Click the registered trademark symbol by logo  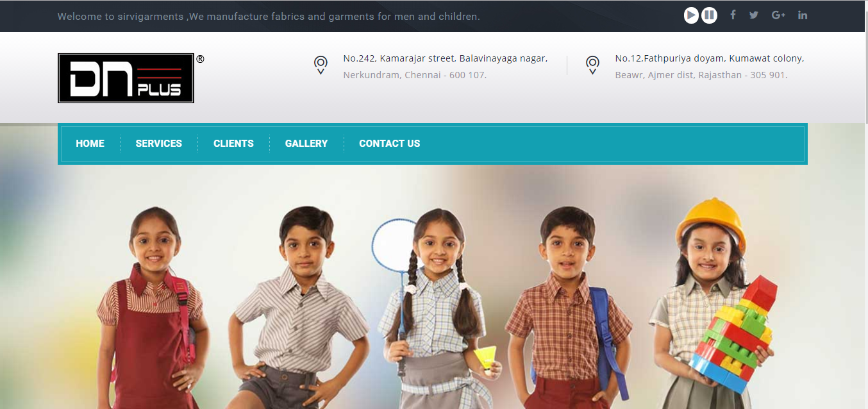point(200,59)
